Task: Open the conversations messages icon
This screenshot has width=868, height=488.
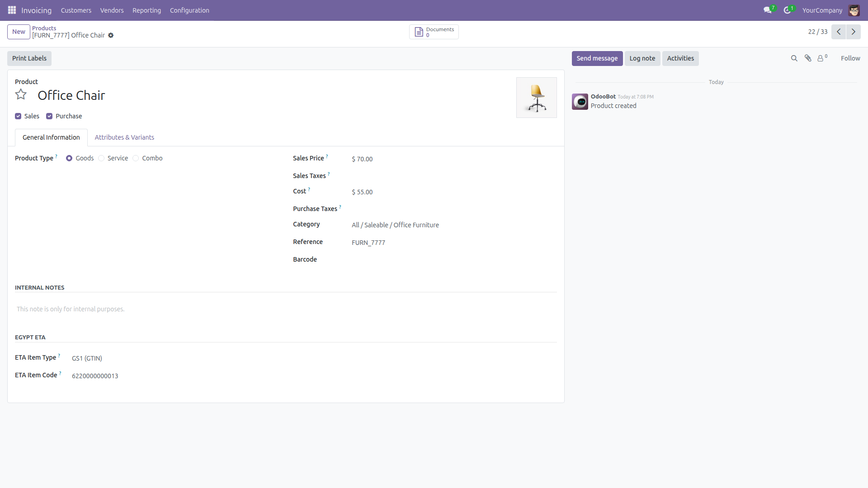Action: pyautogui.click(x=767, y=10)
